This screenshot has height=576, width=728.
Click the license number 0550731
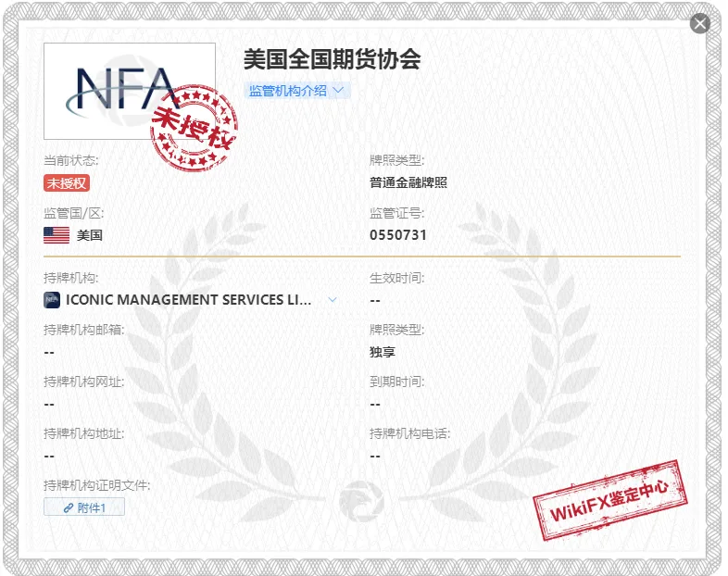[x=398, y=235]
